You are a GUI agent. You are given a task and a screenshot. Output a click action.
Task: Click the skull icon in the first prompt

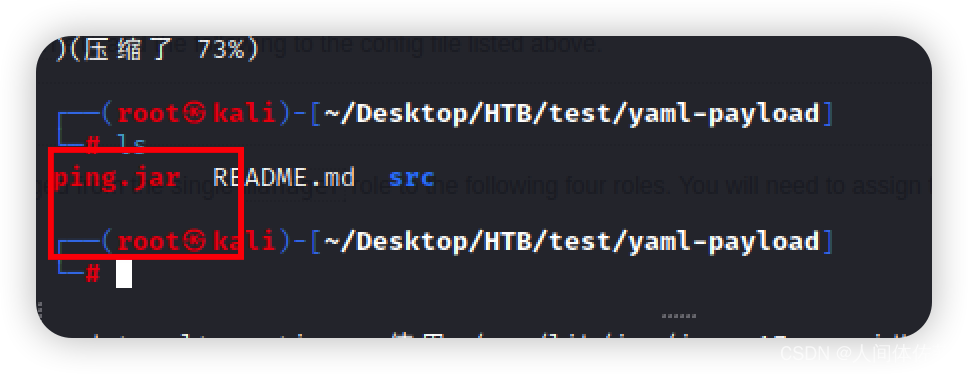pyautogui.click(x=195, y=114)
